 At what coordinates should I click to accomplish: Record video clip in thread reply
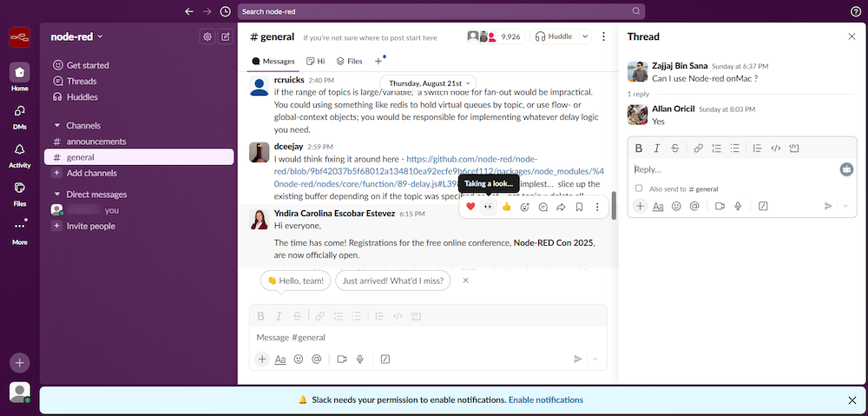720,206
